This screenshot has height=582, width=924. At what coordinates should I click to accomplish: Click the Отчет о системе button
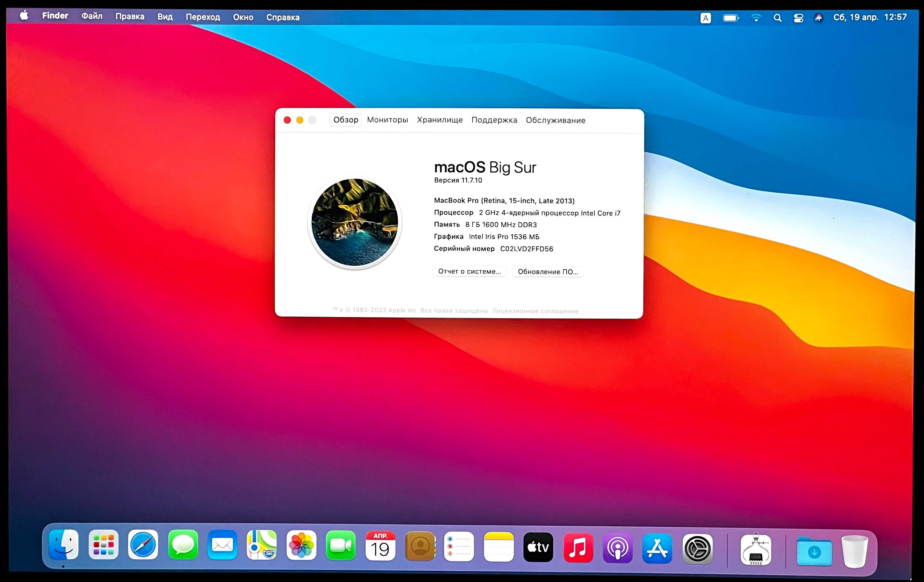click(470, 271)
